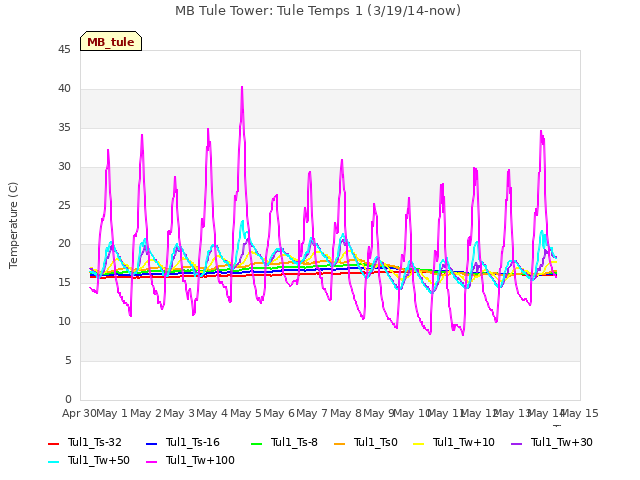Click the chart title MB Tule Tower
The height and width of the screenshot is (480, 640).
click(318, 11)
